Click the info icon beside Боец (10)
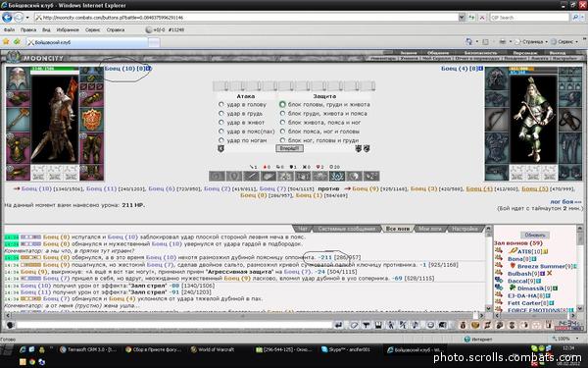The width and height of the screenshot is (588, 368). pos(149,69)
